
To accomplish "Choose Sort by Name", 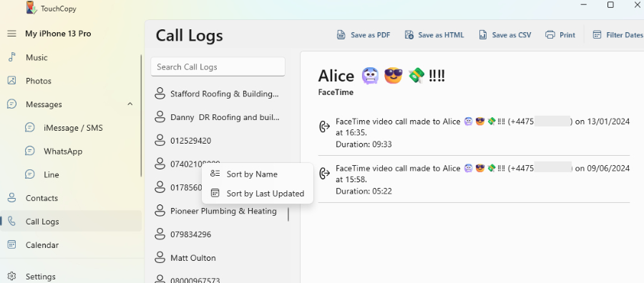I will (258, 174).
